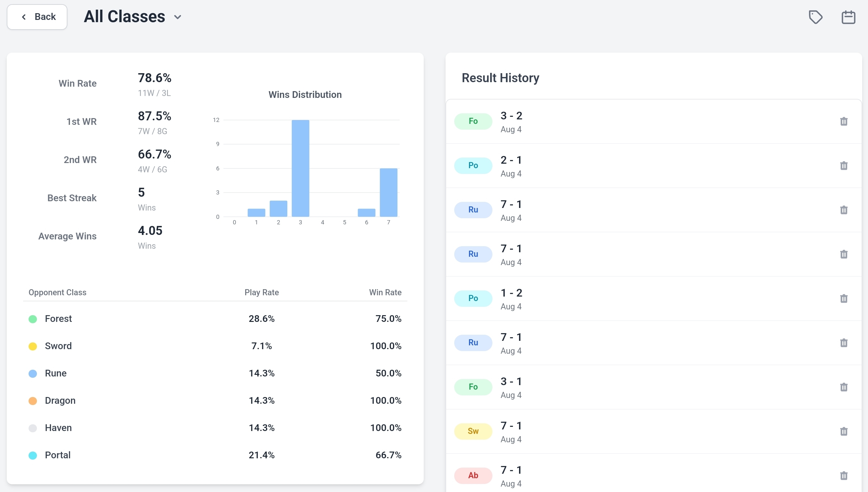The width and height of the screenshot is (868, 492).
Task: Click the Rune blue color dot
Action: click(x=33, y=374)
